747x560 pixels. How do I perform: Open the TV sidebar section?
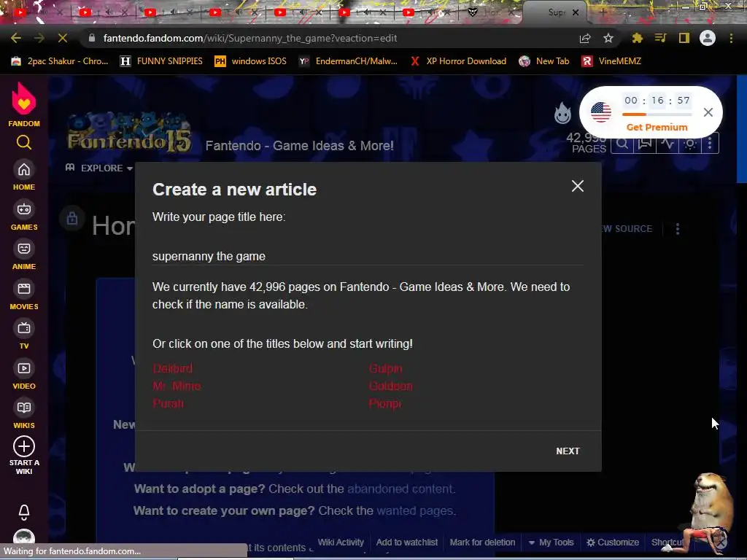pos(24,335)
